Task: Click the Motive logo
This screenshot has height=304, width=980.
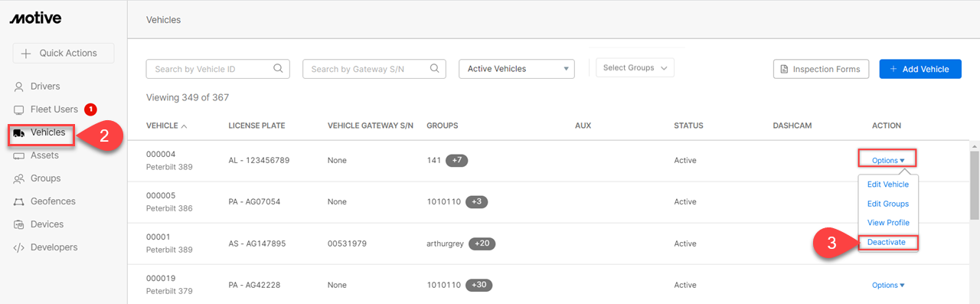Action: pyautogui.click(x=35, y=18)
